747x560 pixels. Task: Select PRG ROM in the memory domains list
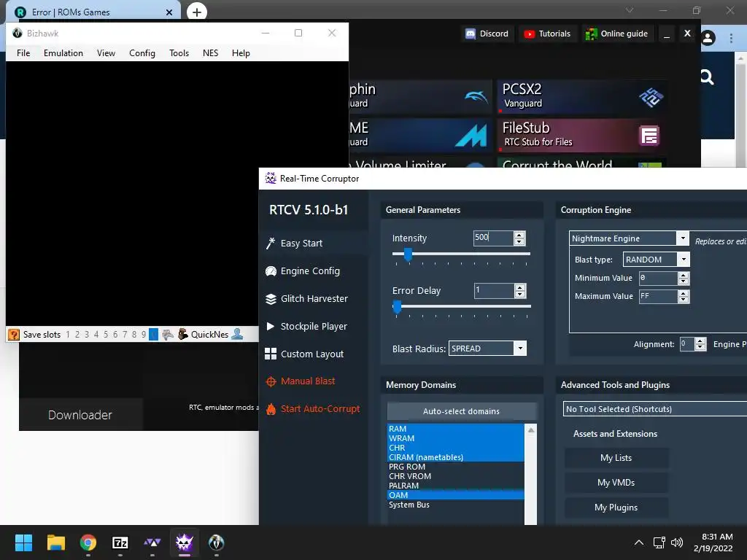(x=456, y=467)
